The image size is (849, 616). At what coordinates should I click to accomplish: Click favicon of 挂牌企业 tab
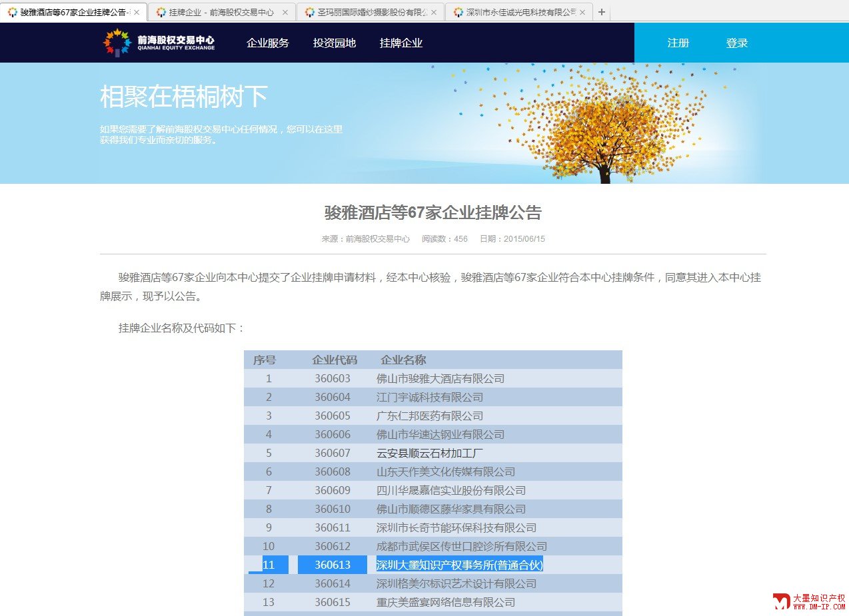pyautogui.click(x=161, y=12)
